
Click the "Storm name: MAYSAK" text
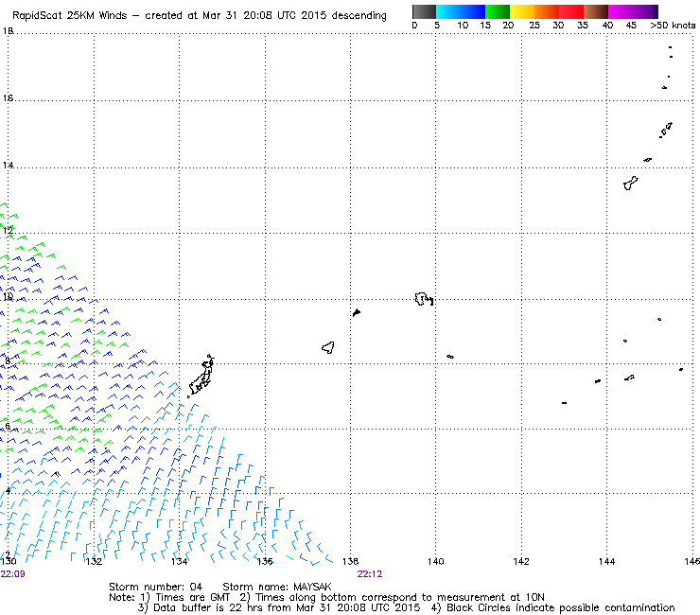[x=277, y=587]
